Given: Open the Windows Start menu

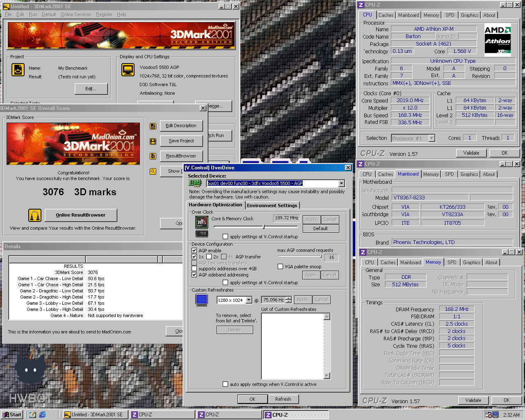Looking at the screenshot, I should coord(11,415).
